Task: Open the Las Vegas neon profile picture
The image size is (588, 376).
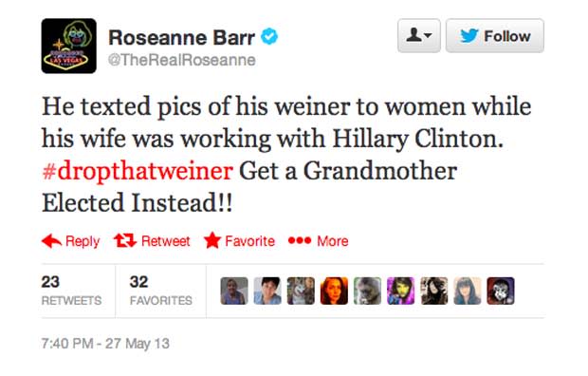Action: pyautogui.click(x=68, y=46)
